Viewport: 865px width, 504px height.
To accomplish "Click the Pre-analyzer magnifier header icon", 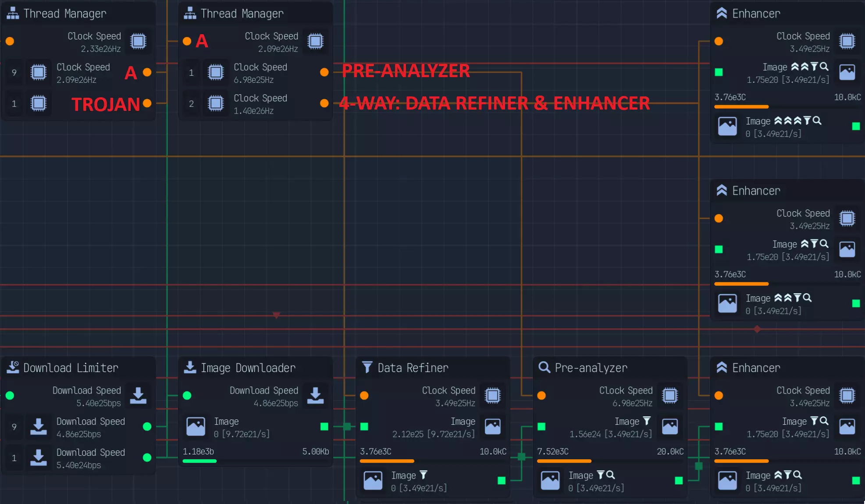I will point(544,367).
